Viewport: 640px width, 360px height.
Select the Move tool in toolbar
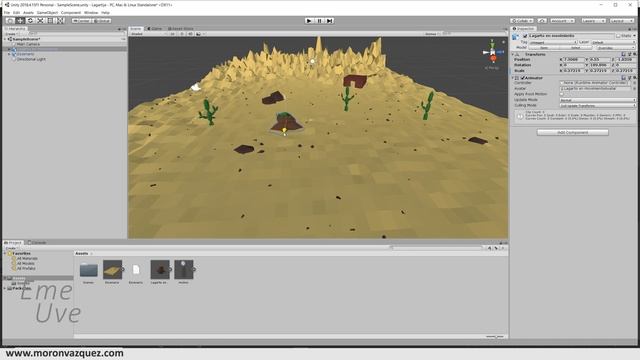coord(20,20)
